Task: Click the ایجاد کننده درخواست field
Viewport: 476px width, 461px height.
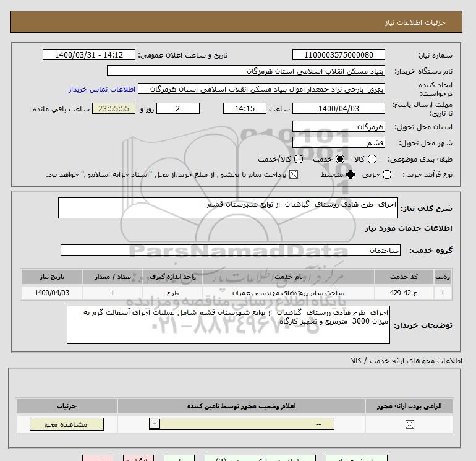Action: 261,88
